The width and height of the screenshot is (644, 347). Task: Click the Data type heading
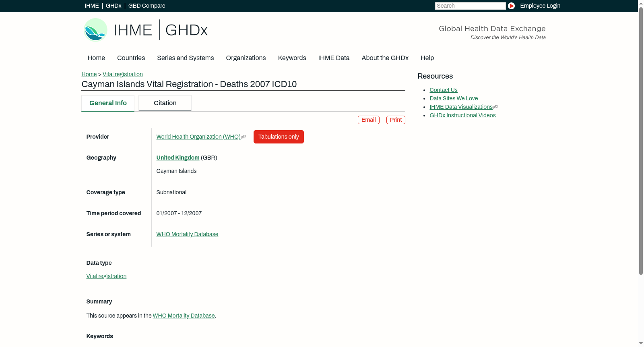coord(99,263)
